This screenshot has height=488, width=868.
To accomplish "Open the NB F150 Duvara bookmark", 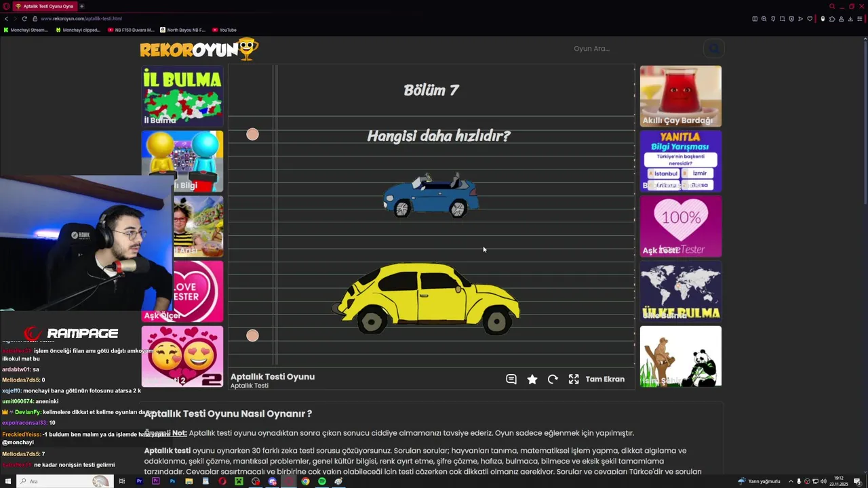I will [x=131, y=30].
